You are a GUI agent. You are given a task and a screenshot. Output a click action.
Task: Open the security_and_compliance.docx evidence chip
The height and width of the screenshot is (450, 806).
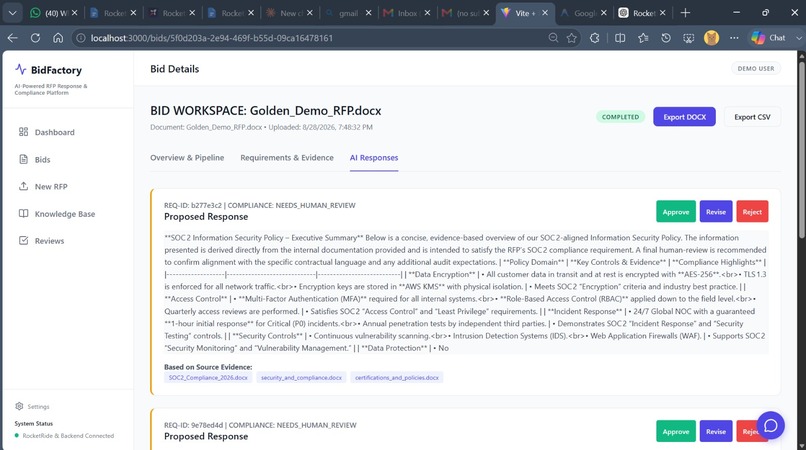[x=301, y=377]
